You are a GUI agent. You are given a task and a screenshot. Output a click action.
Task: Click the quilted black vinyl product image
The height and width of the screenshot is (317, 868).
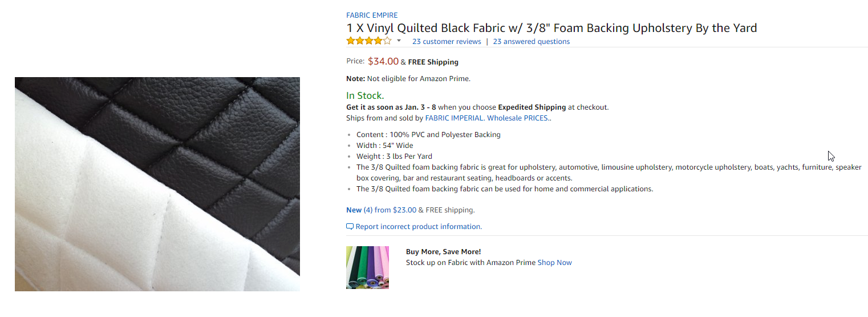click(157, 184)
